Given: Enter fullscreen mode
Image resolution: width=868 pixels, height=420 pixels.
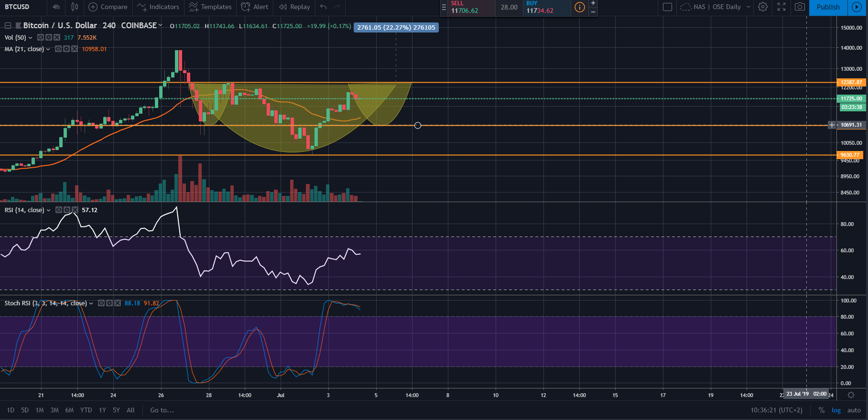Looking at the screenshot, I should [781, 7].
